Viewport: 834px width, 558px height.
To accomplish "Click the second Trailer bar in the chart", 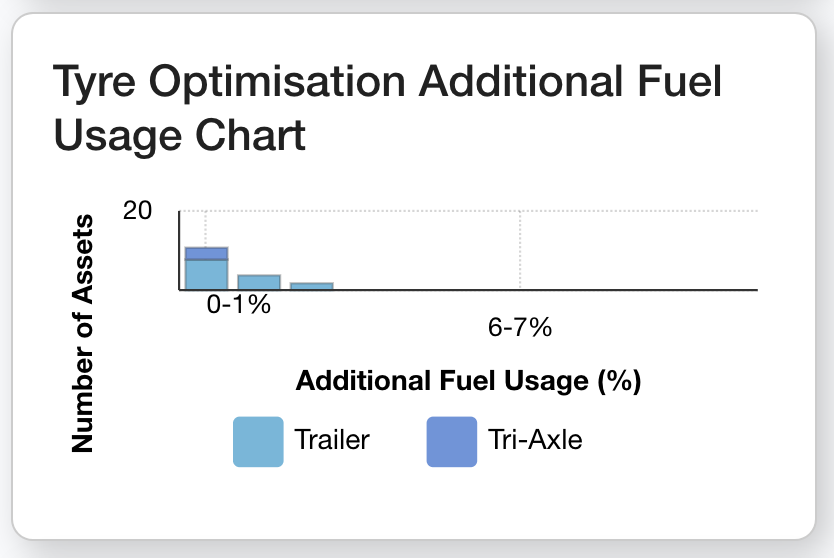I will click(x=259, y=282).
